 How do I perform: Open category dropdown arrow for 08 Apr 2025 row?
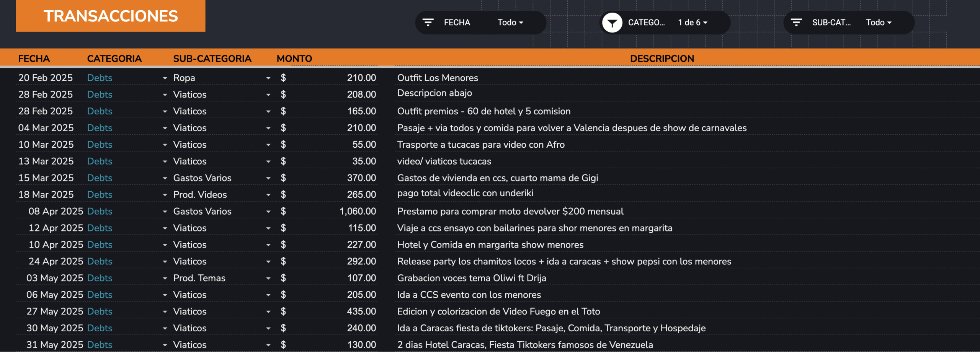[x=165, y=212]
